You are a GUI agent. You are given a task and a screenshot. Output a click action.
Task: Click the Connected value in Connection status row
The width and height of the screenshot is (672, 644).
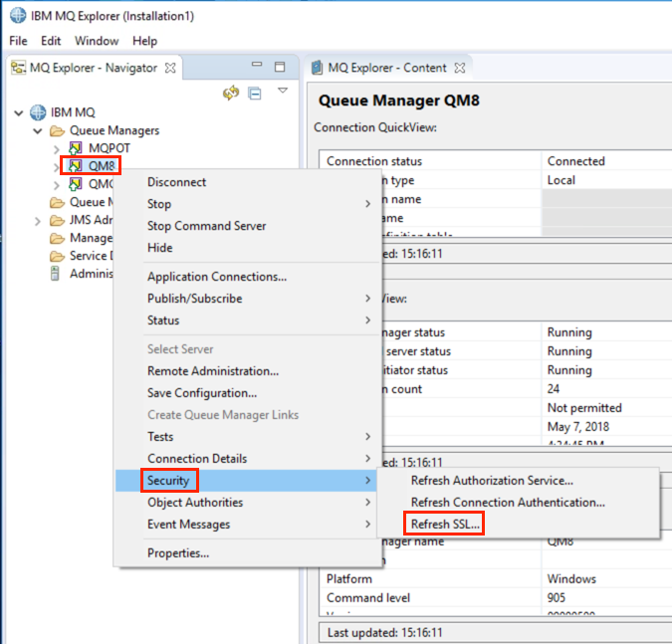[576, 161]
